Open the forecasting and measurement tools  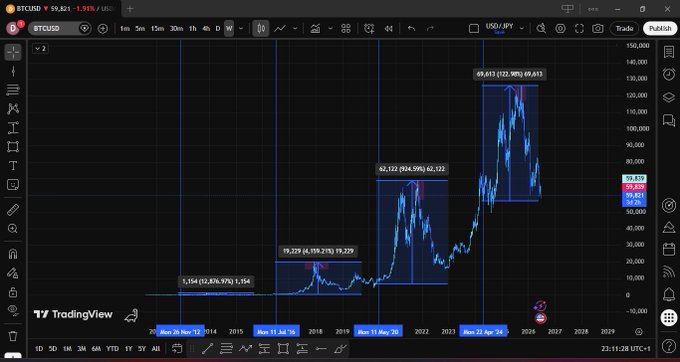point(13,128)
